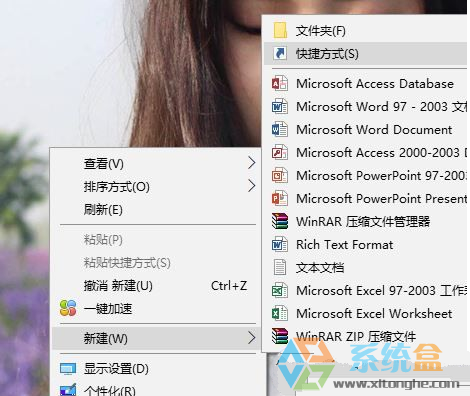
Task: Open the 新建(W) menu entry
Action: pos(157,338)
